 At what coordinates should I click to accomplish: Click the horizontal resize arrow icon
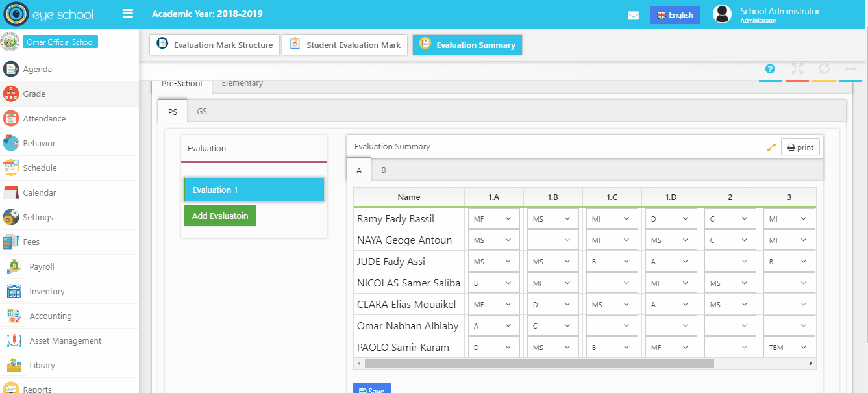850,69
